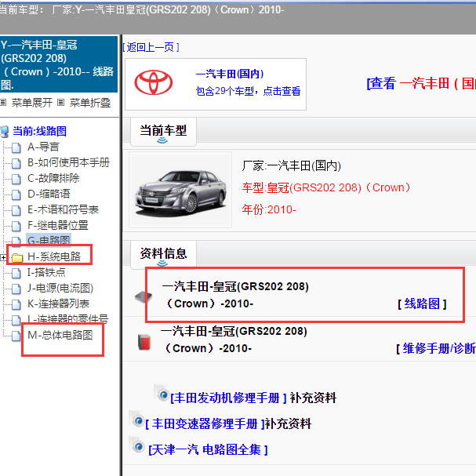Open J-电源(电流图) in the tree
This screenshot has height=476, width=476.
[60, 288]
